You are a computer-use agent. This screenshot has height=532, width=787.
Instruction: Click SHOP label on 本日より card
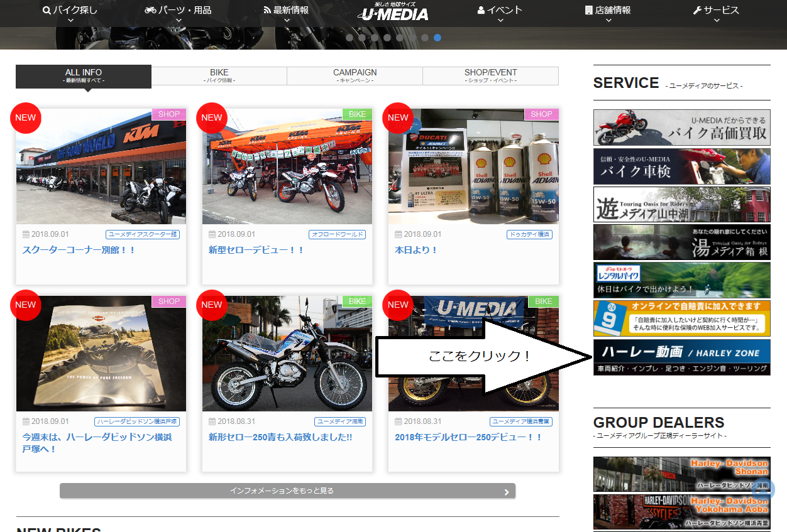541,114
